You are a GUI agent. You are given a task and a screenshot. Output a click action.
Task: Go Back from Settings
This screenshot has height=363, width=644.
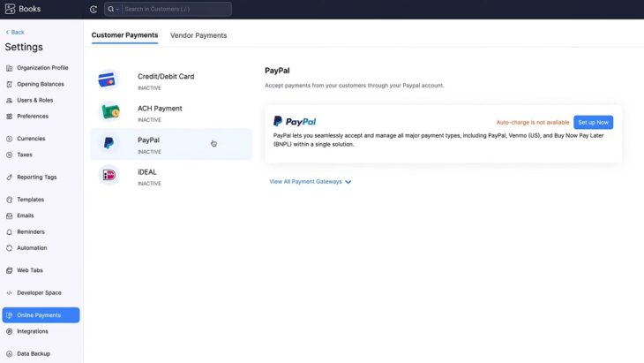tap(15, 32)
